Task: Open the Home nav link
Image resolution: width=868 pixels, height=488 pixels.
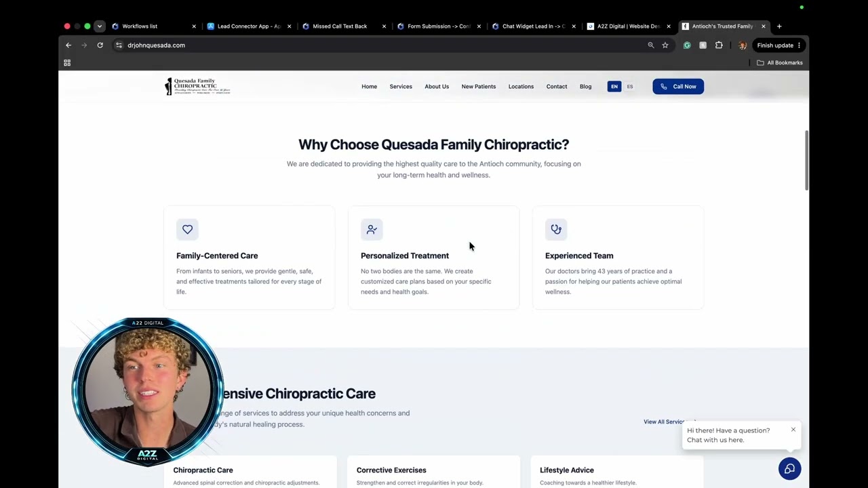Action: pyautogui.click(x=369, y=87)
